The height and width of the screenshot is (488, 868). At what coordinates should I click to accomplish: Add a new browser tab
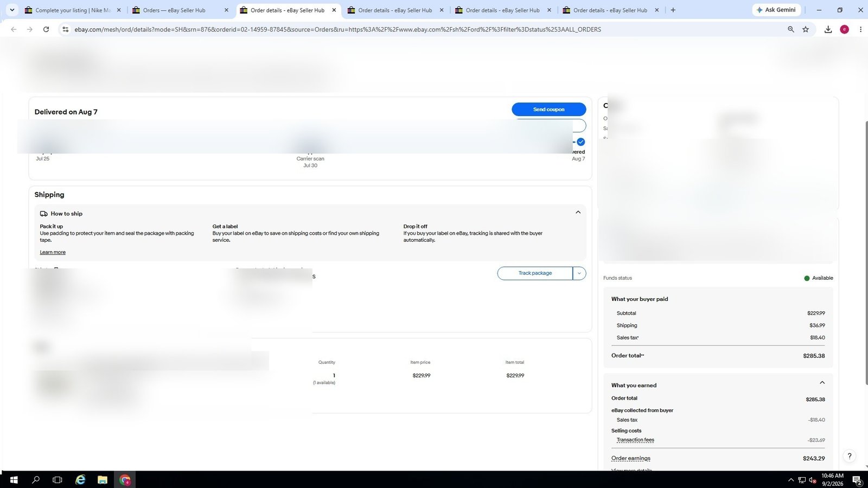coord(673,10)
